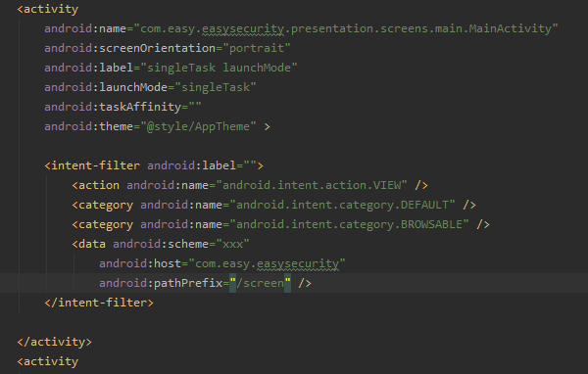The image size is (588, 374).
Task: Click the first opening <activity tag
Action: [48, 9]
